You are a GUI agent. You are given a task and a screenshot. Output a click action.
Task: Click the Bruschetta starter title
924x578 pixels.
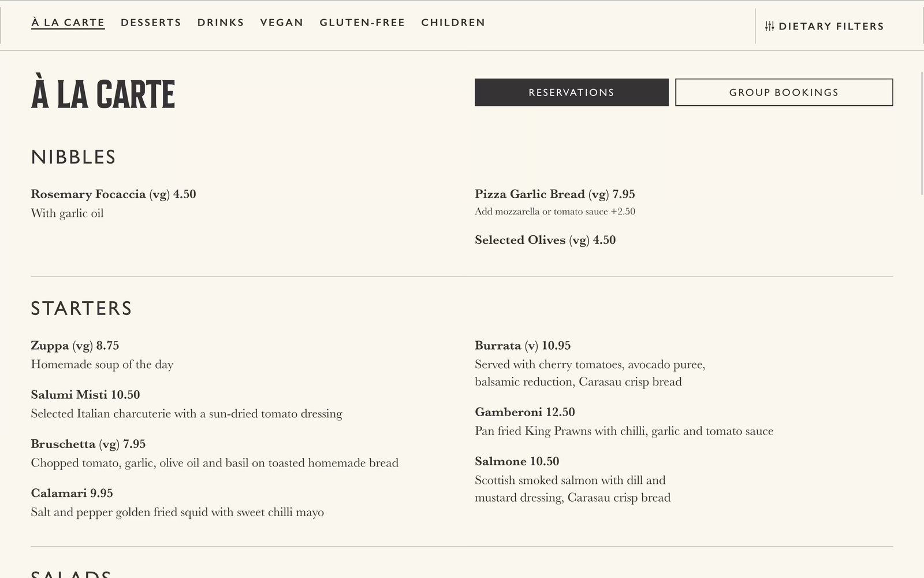[63, 444]
